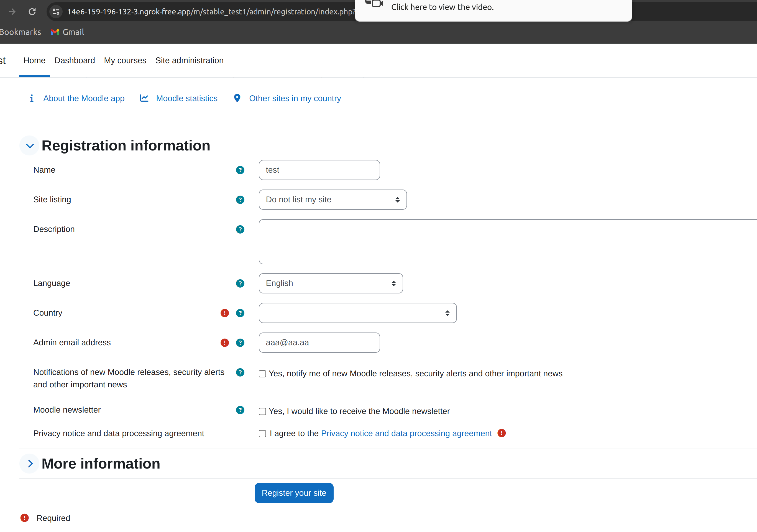Open the Language dropdown showing English
Image resolution: width=757 pixels, height=532 pixels.
331,283
